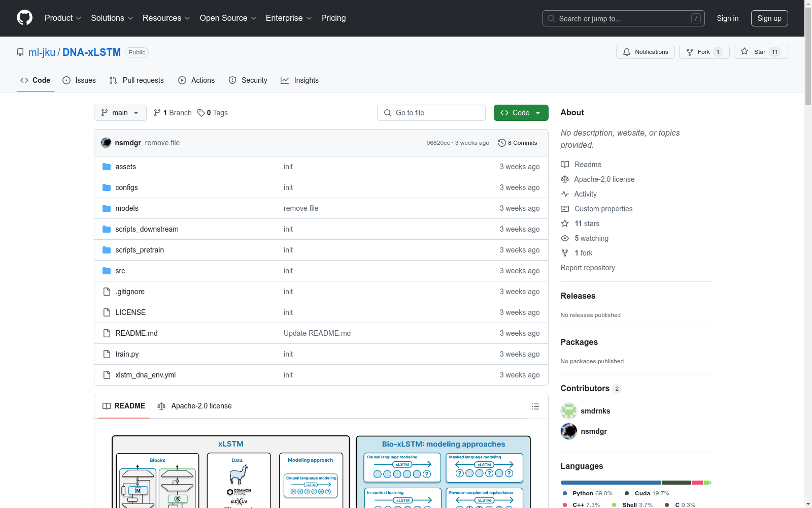
Task: Click the stars icon beside 11 stars
Action: (565, 224)
